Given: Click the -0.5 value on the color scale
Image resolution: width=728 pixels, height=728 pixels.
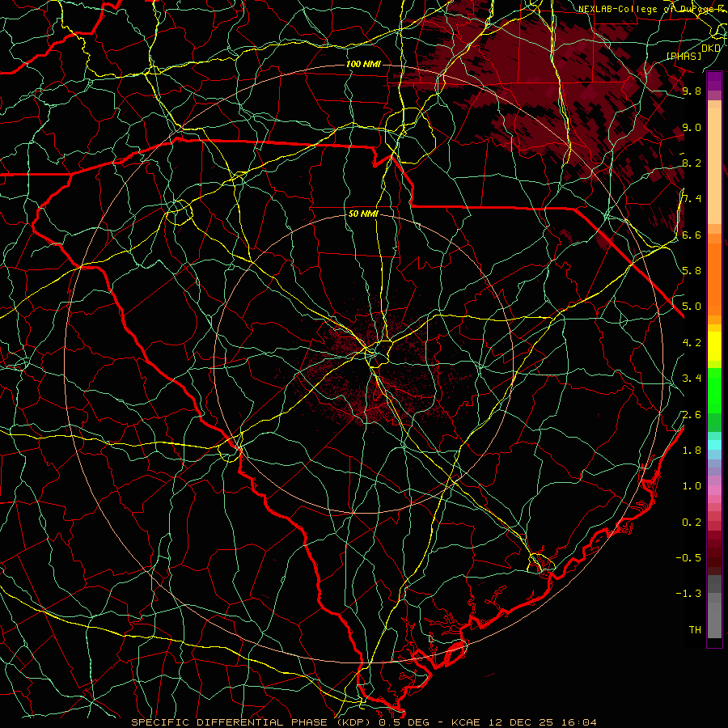Looking at the screenshot, I should click(x=688, y=558).
